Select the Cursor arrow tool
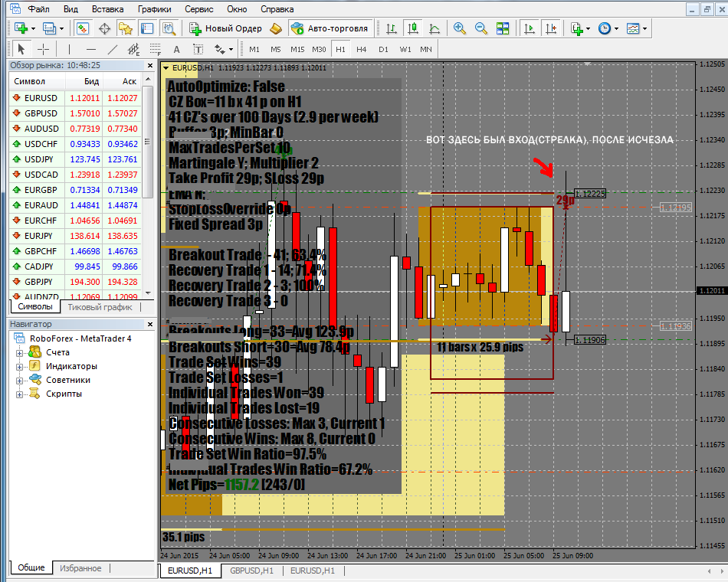Viewport: 728px width, 582px height. pyautogui.click(x=21, y=49)
